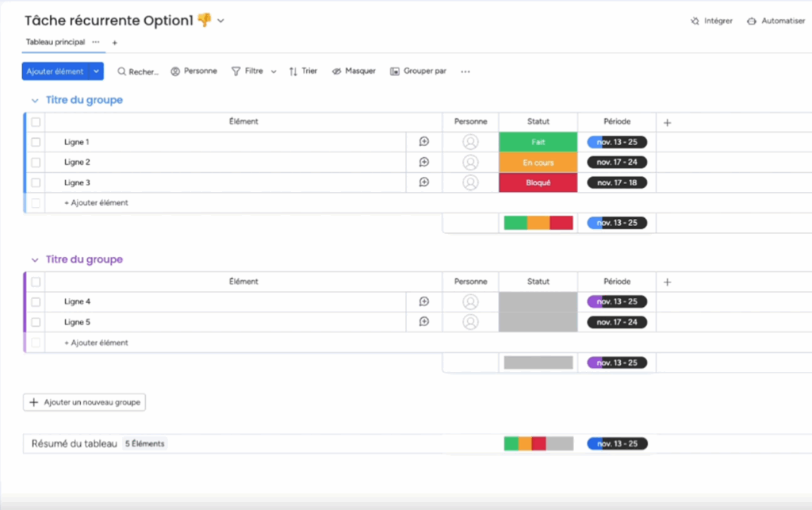Click the blue Ajouter élément button
The image size is (812, 510).
click(x=56, y=71)
